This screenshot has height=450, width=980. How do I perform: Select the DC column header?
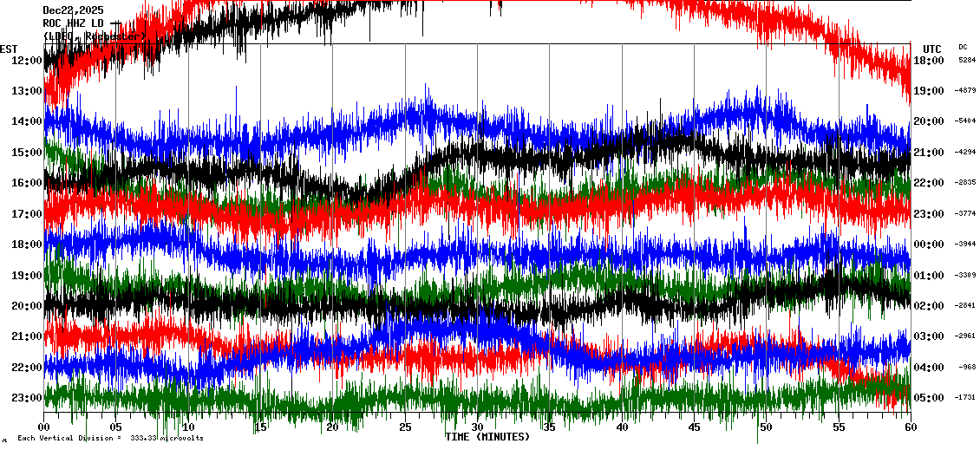coord(963,47)
